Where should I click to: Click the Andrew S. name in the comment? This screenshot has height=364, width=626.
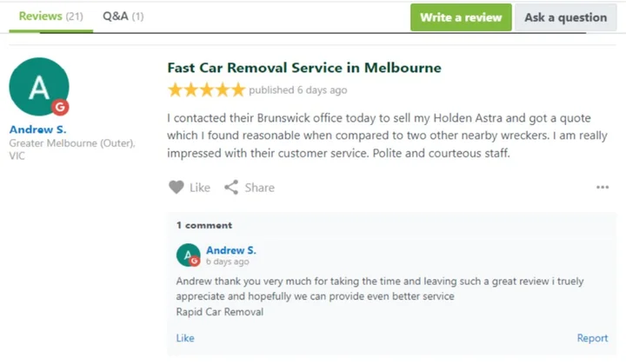click(x=231, y=250)
